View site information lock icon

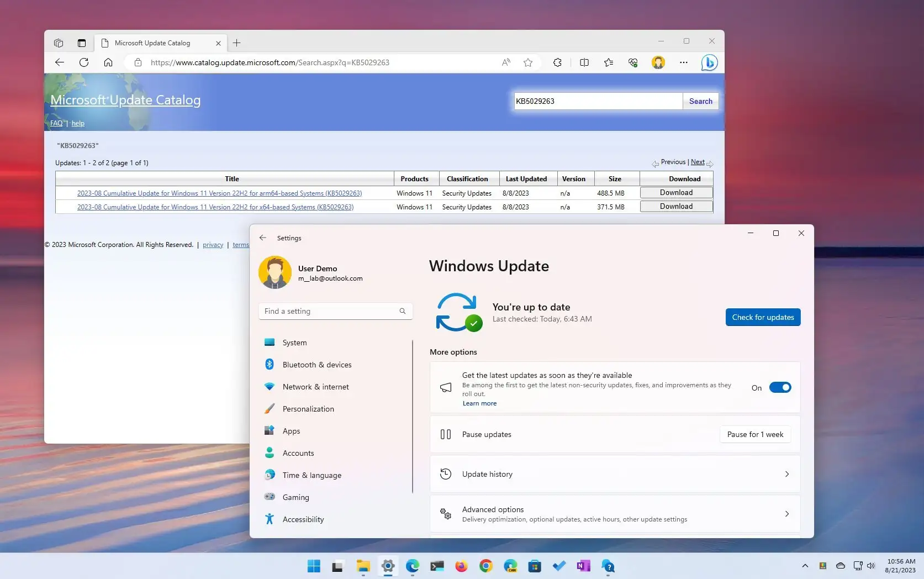click(x=138, y=62)
